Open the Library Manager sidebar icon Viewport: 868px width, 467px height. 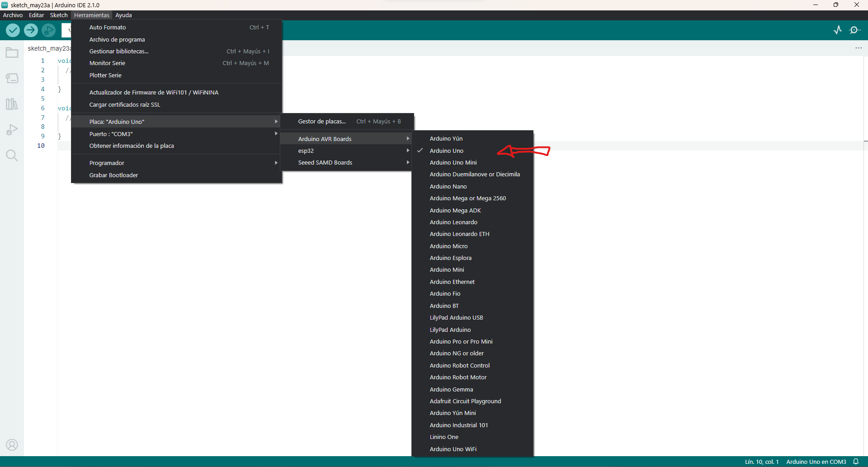(12, 104)
